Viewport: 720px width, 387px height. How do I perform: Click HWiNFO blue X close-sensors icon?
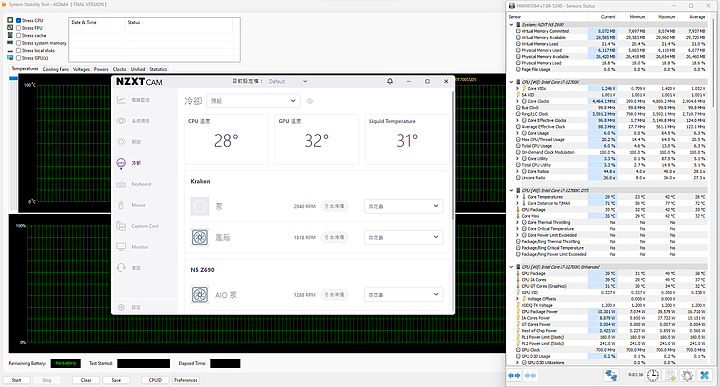click(x=704, y=375)
